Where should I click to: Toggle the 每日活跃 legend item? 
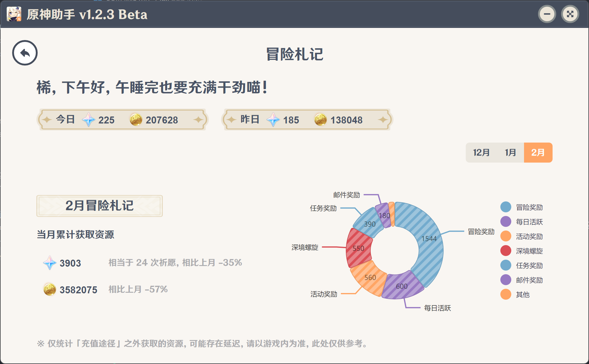coord(529,222)
